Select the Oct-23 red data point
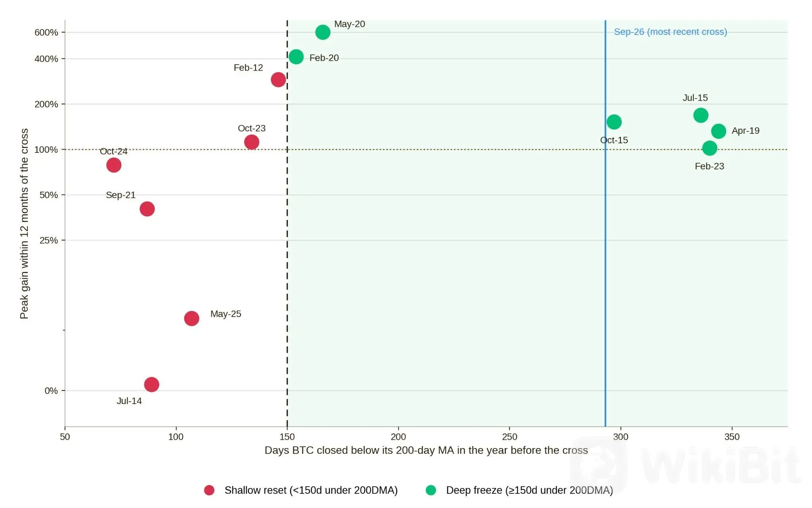The width and height of the screenshot is (812, 508). pos(252,142)
